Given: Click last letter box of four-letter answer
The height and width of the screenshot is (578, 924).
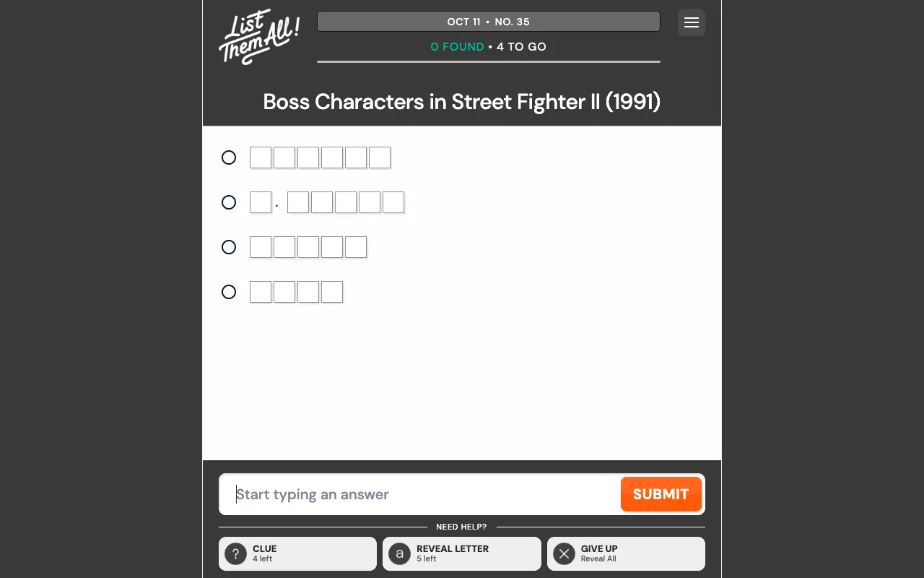Looking at the screenshot, I should pyautogui.click(x=332, y=292).
